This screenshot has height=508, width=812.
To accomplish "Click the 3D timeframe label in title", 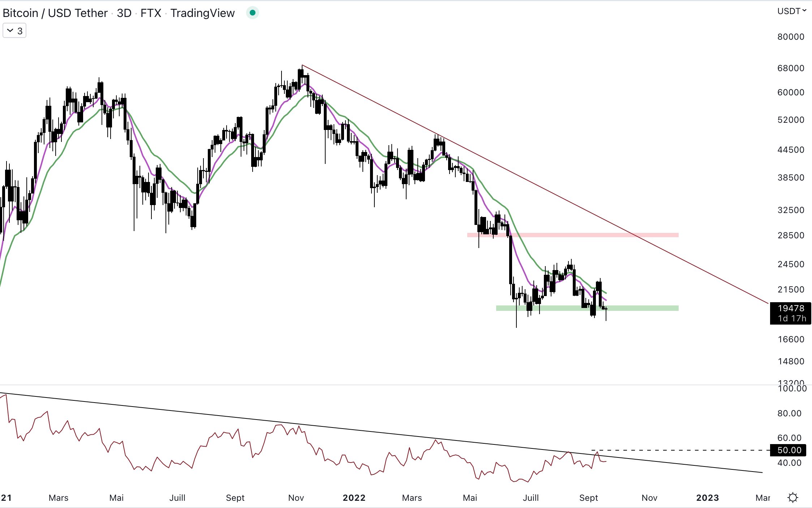I will click(124, 13).
